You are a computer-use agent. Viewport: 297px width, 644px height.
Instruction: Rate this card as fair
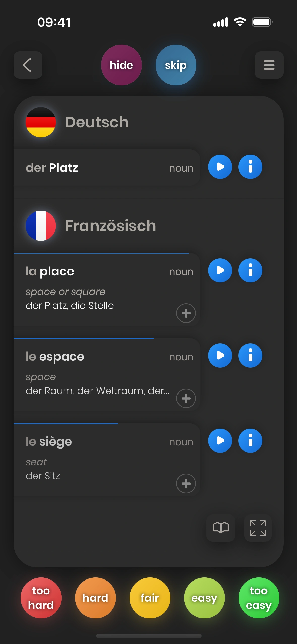click(x=150, y=598)
